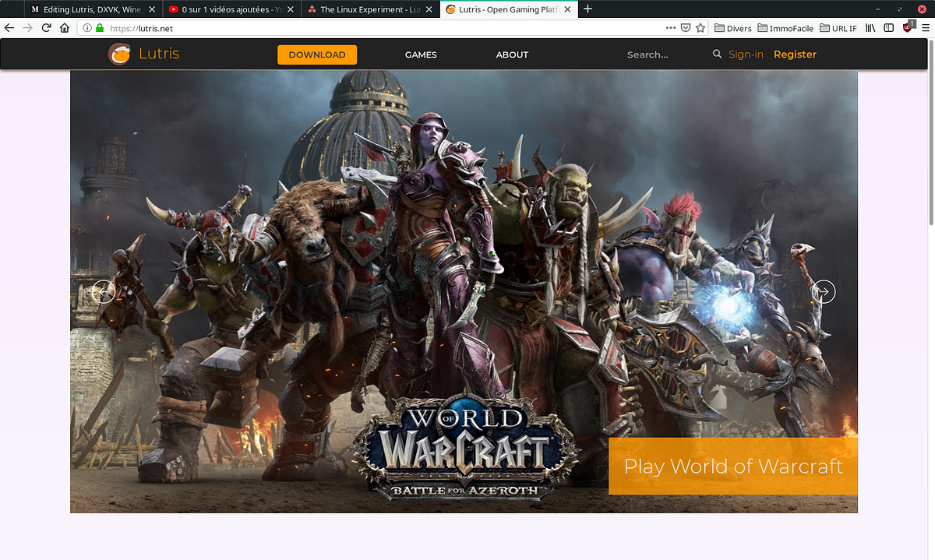
Task: Show the previous slide with left arrow
Action: pyautogui.click(x=104, y=291)
